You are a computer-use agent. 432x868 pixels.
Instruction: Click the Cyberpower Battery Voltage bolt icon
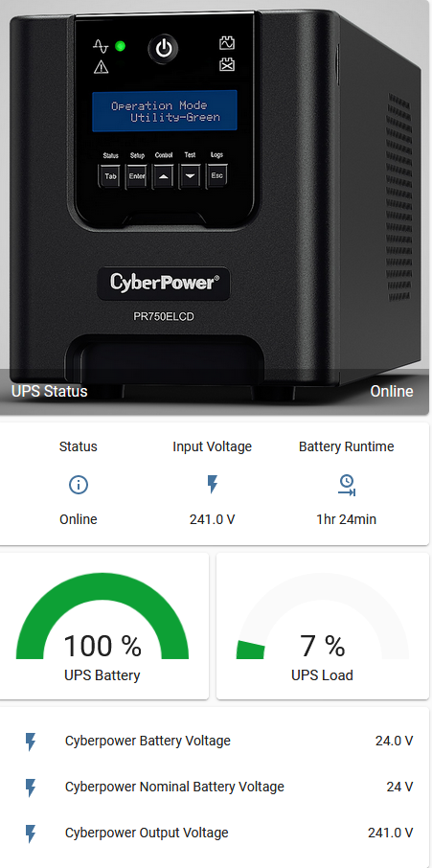(x=31, y=742)
